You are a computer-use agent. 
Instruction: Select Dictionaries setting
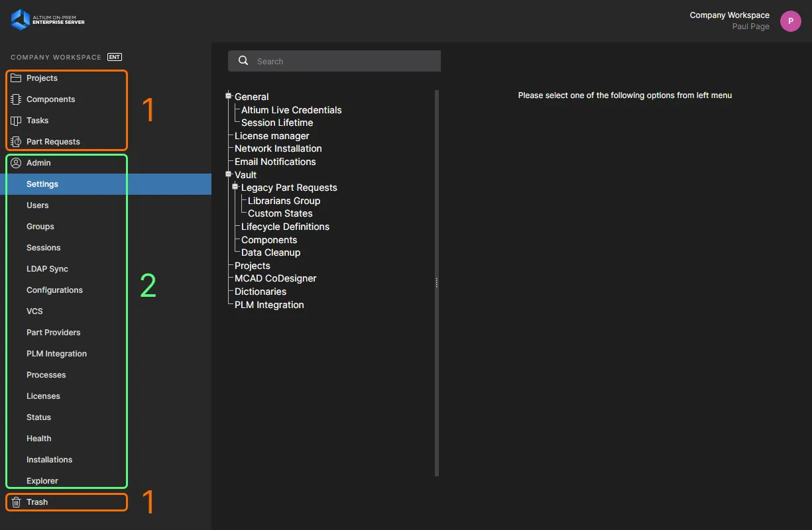coord(261,291)
